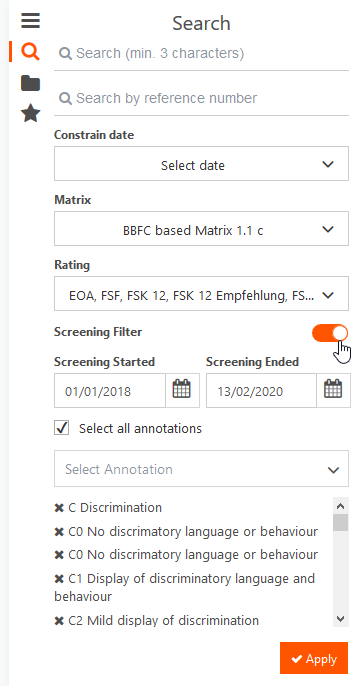Viewport: 360px width, 686px height.
Task: Click the annotation list scrollbar down arrow
Action: (341, 619)
